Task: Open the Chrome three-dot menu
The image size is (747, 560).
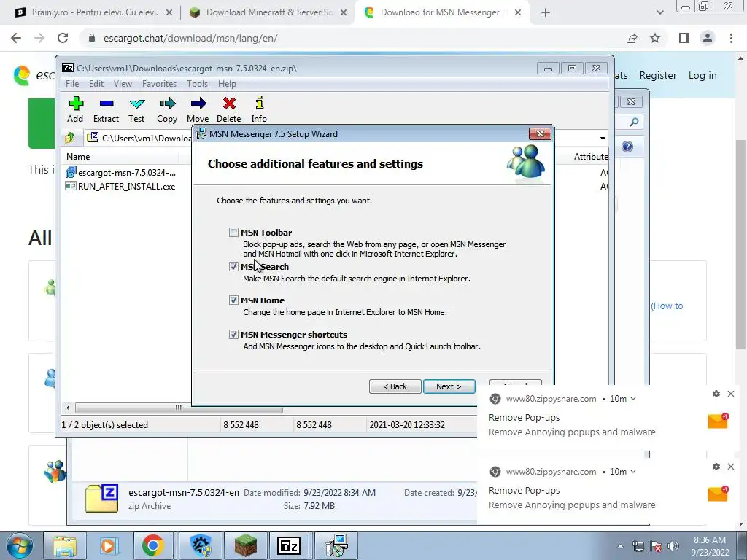Action: 731,38
